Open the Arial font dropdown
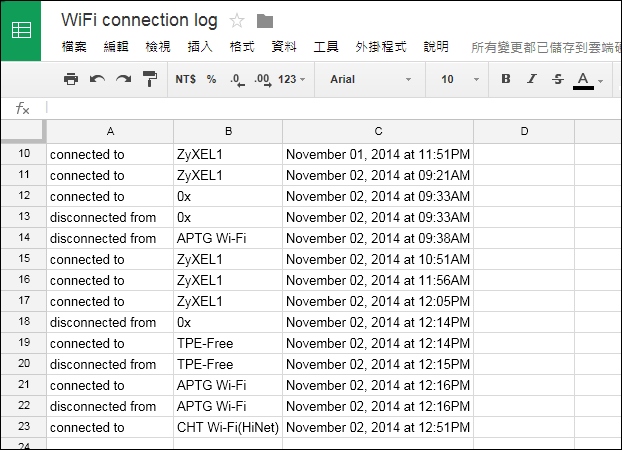The width and height of the screenshot is (622, 450). click(x=370, y=79)
